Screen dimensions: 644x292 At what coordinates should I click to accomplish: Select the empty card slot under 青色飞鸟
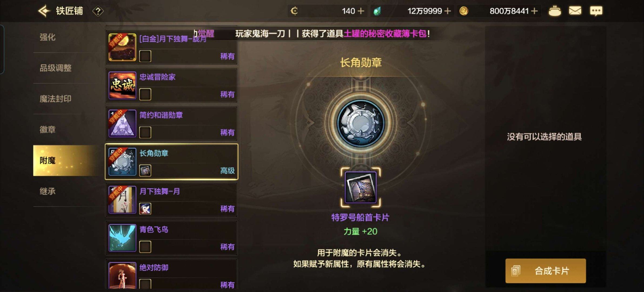point(145,247)
